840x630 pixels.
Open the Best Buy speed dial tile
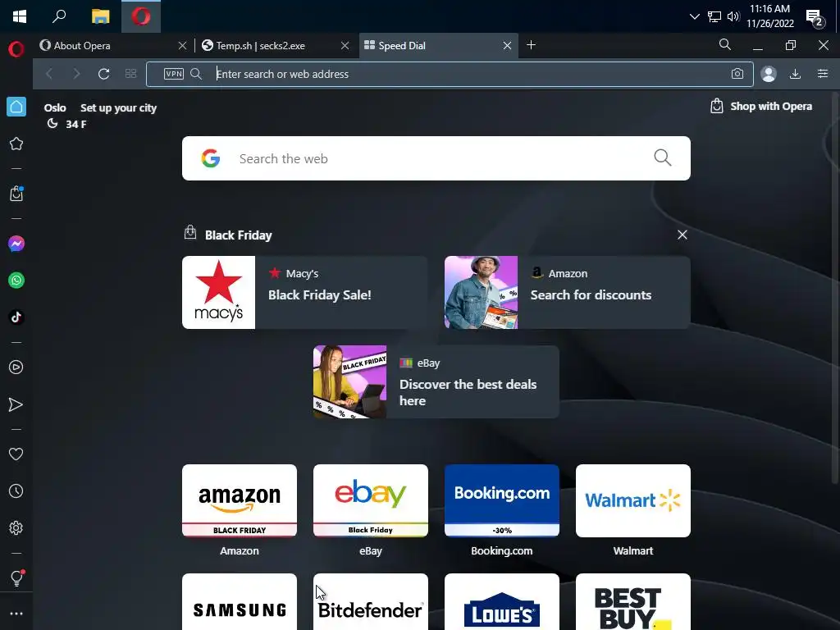[633, 602]
